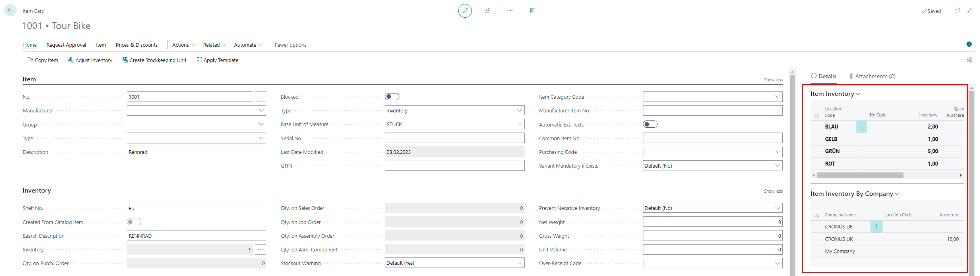Click the Adjust Inventory action
Screen dimensions: 980x276
[90, 60]
